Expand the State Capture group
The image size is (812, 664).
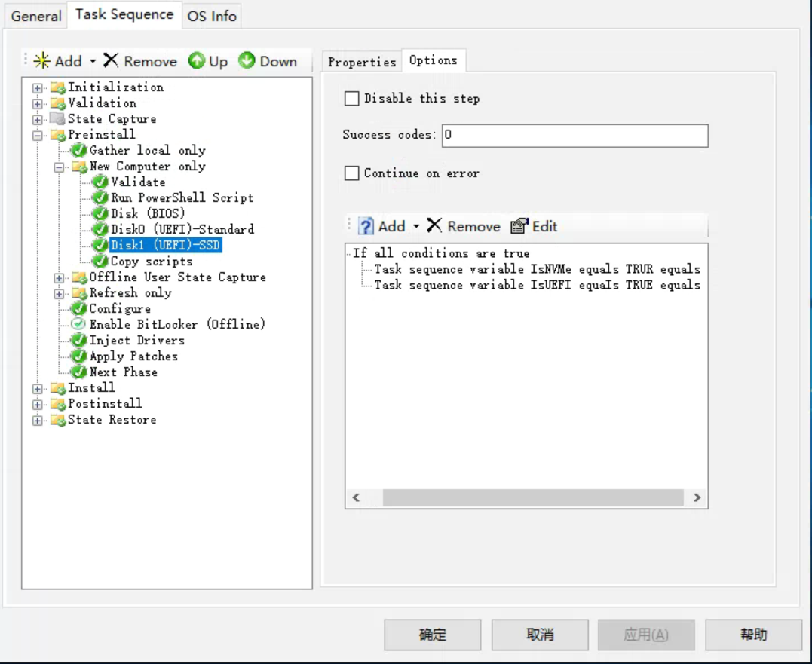37,120
